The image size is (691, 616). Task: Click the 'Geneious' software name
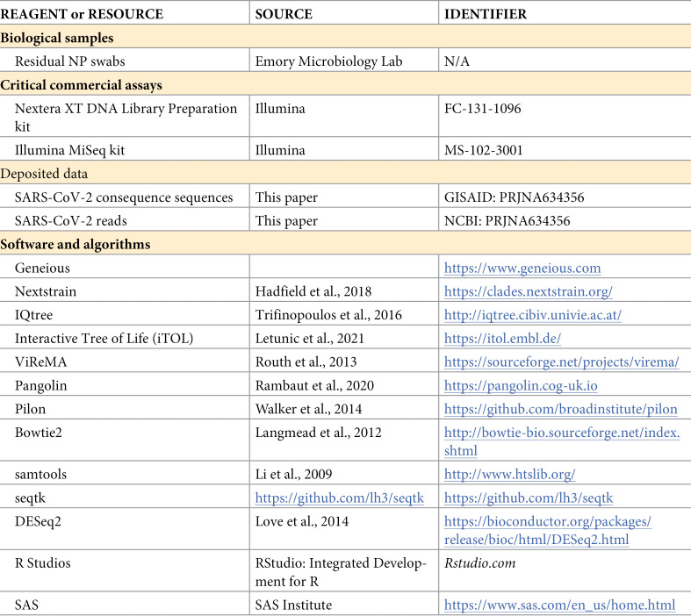(x=42, y=268)
